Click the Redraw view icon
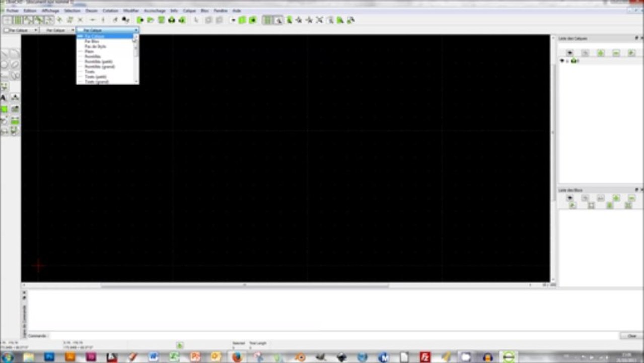 [x=289, y=20]
